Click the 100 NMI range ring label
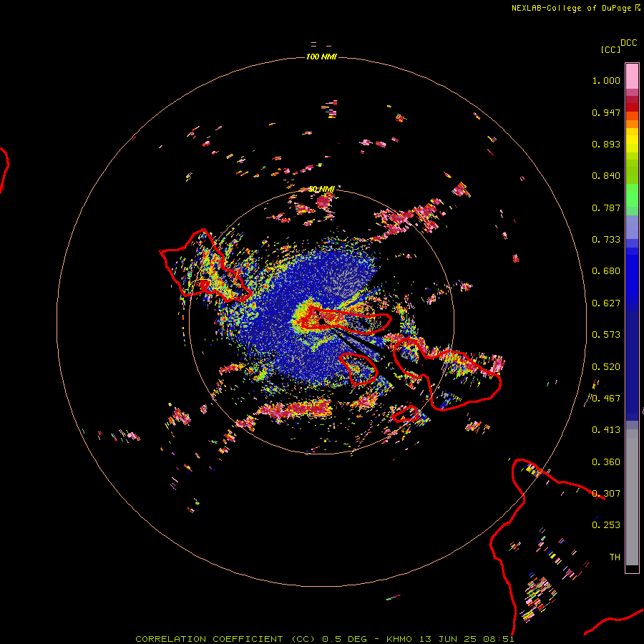This screenshot has height=644, width=644. tap(321, 57)
